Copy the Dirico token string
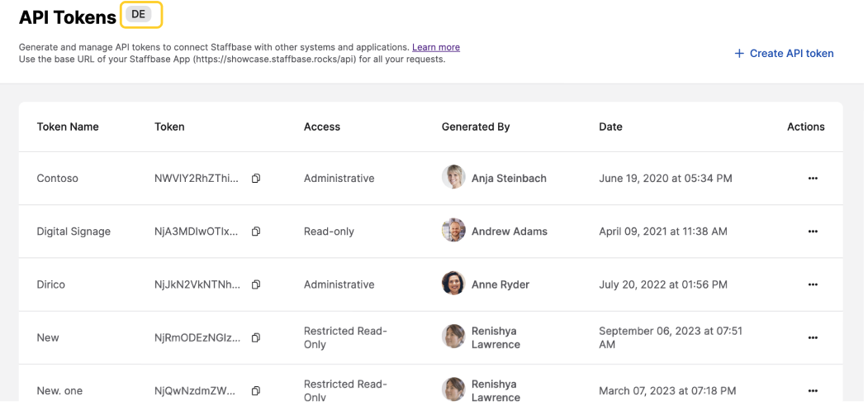868x406 pixels. click(x=256, y=284)
